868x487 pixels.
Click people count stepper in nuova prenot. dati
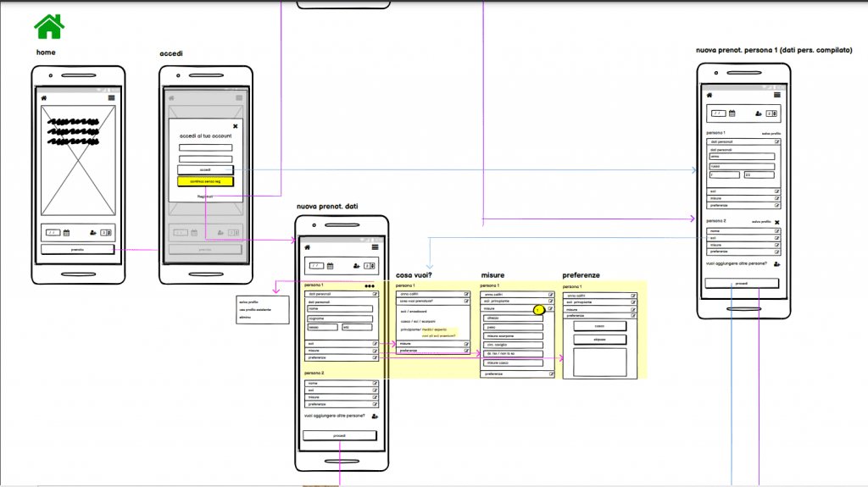tap(369, 265)
